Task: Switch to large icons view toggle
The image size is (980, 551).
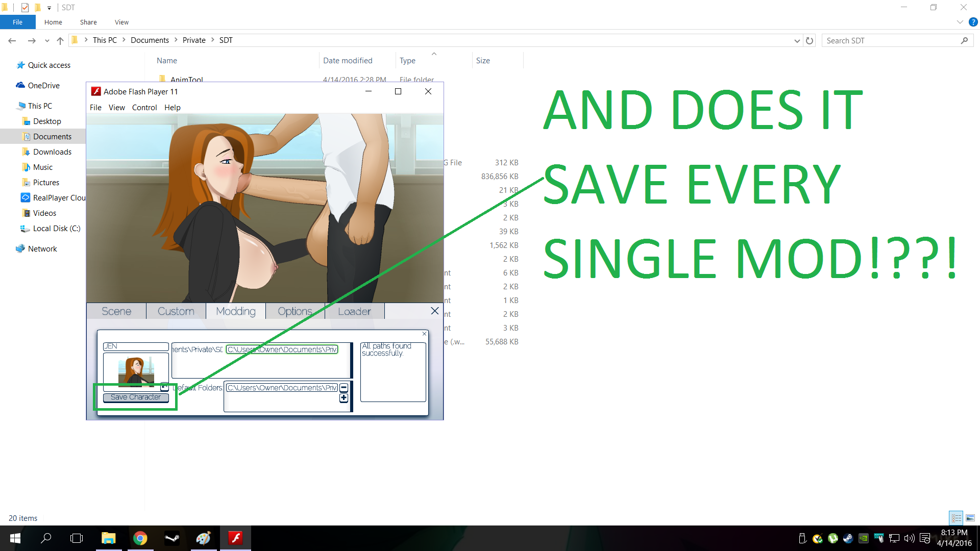Action: pos(970,518)
